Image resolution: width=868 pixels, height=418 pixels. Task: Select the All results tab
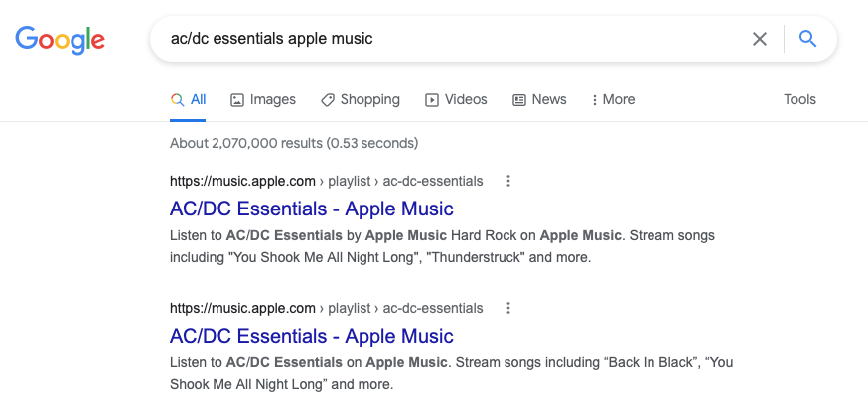tap(189, 99)
